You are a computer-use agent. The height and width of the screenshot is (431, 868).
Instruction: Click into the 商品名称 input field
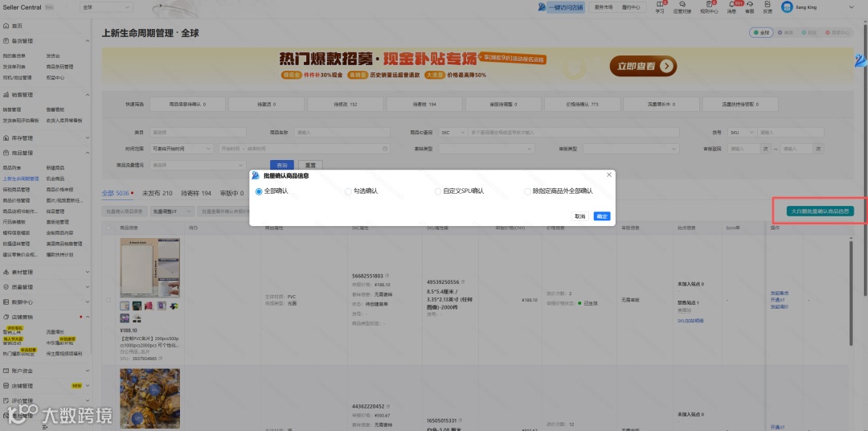[342, 133]
